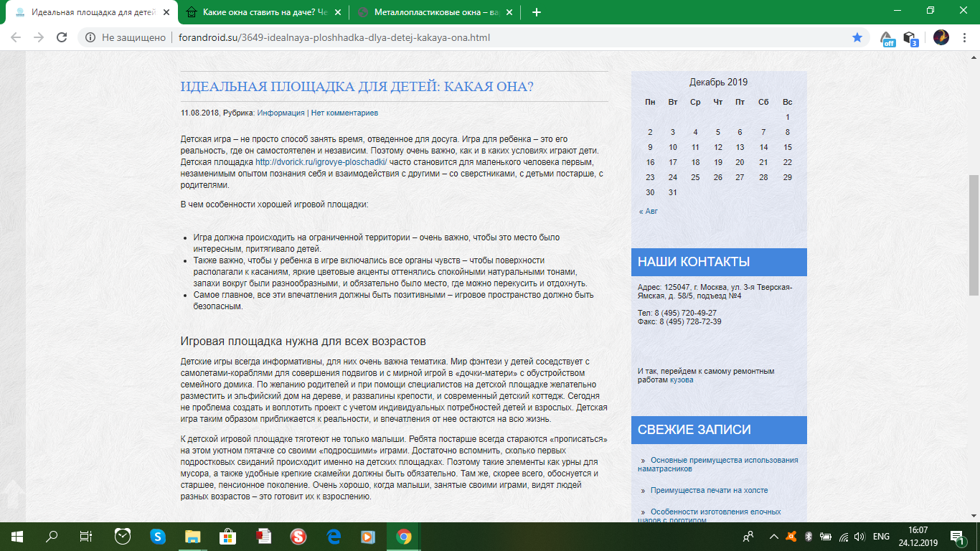Open the media player taskbar icon
This screenshot has width=980, height=551.
tap(369, 536)
